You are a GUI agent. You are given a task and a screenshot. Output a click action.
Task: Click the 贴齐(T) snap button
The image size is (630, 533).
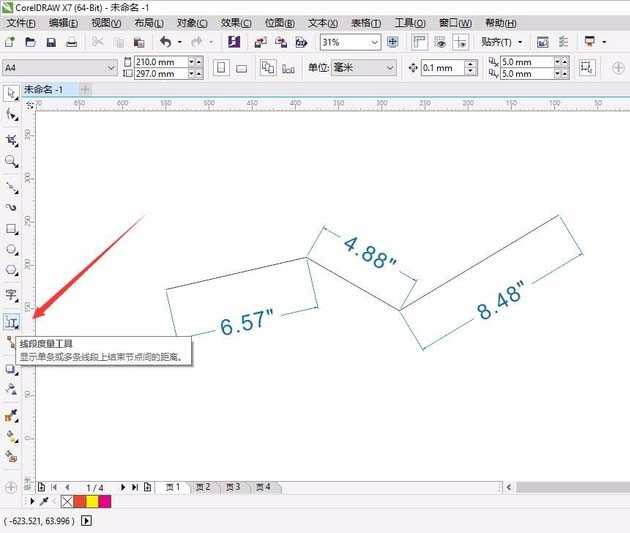click(502, 42)
